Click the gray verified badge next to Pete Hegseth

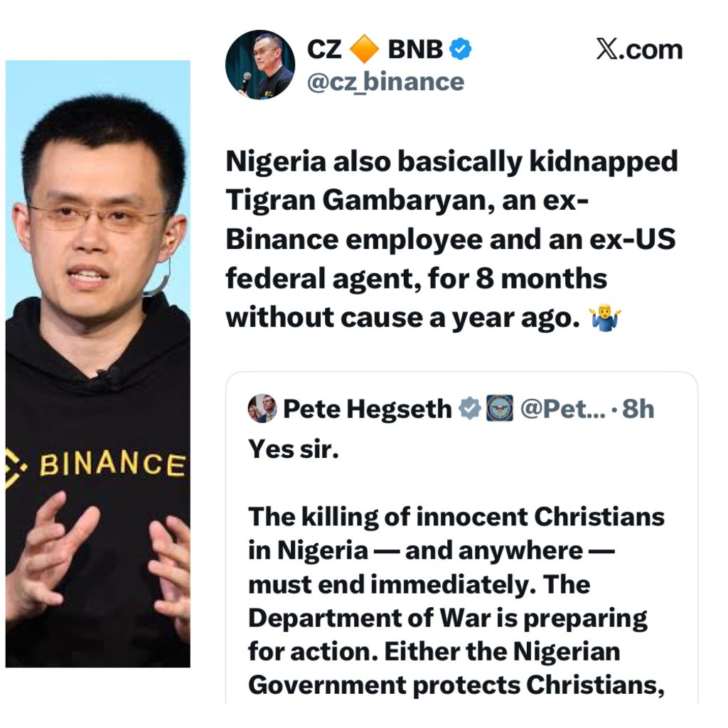470,409
